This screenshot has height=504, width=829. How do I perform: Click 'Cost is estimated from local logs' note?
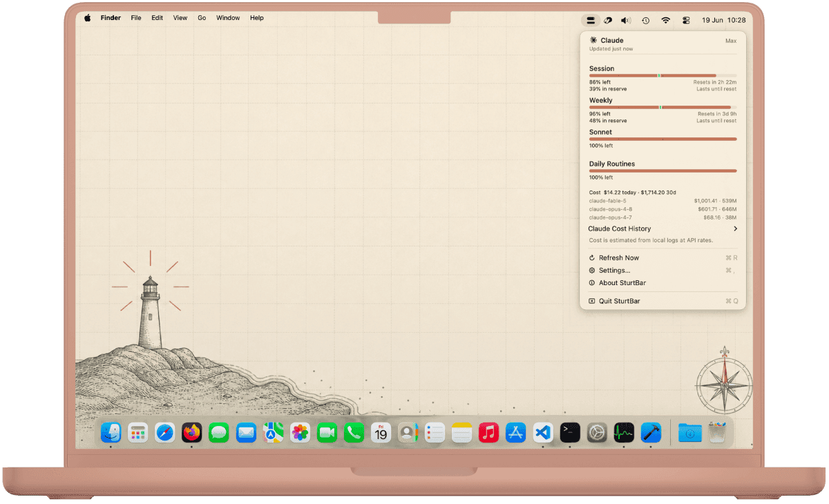click(x=651, y=240)
